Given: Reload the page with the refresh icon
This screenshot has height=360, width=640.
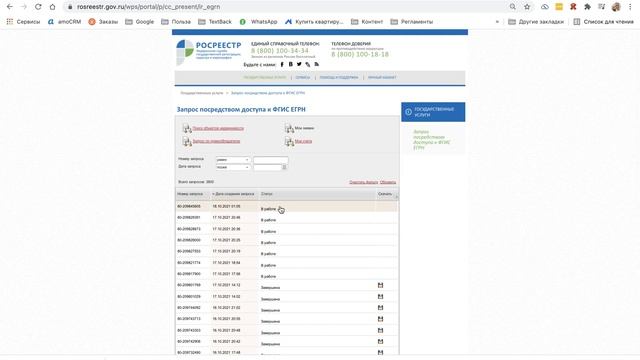Looking at the screenshot, I should (38, 7).
